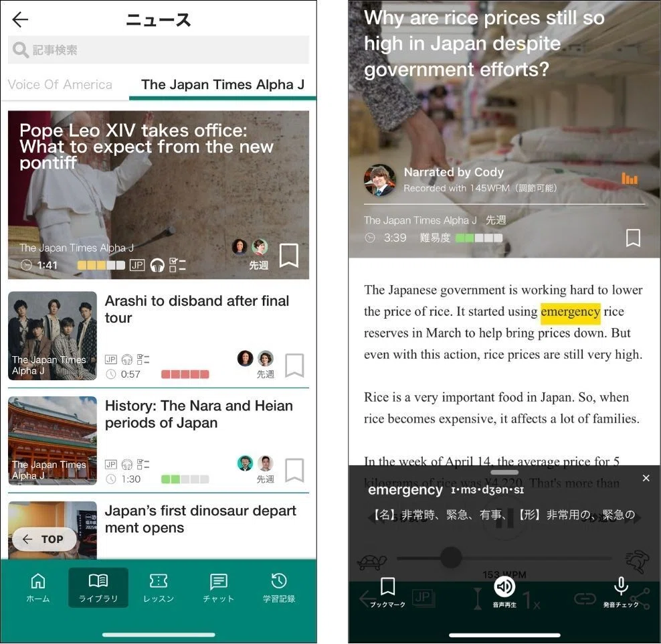The image size is (661, 644).
Task: Tap narrator avatars on the Pope article
Action: (x=250, y=247)
